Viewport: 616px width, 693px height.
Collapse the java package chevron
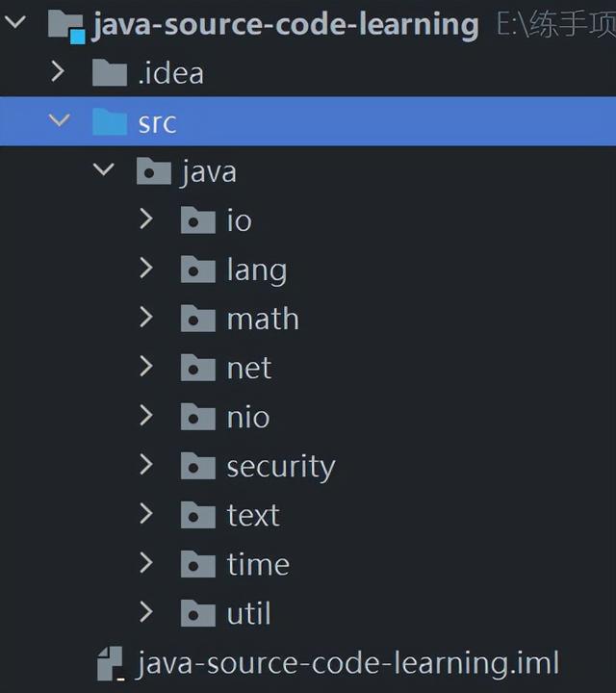click(104, 169)
